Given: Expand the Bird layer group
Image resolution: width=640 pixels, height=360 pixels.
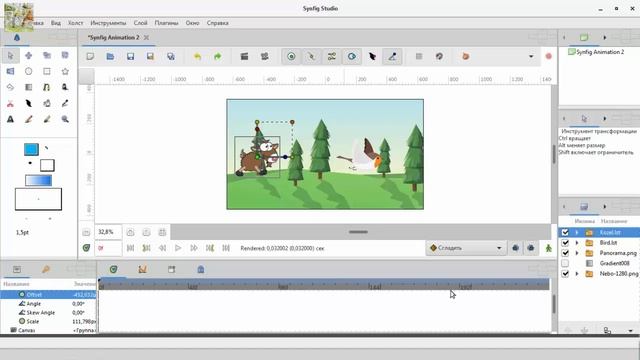Looking at the screenshot, I should 577,242.
